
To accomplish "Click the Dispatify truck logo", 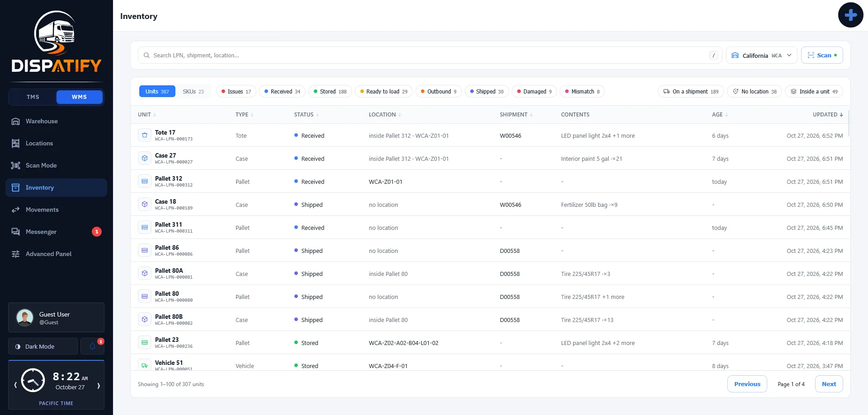I will [56, 42].
